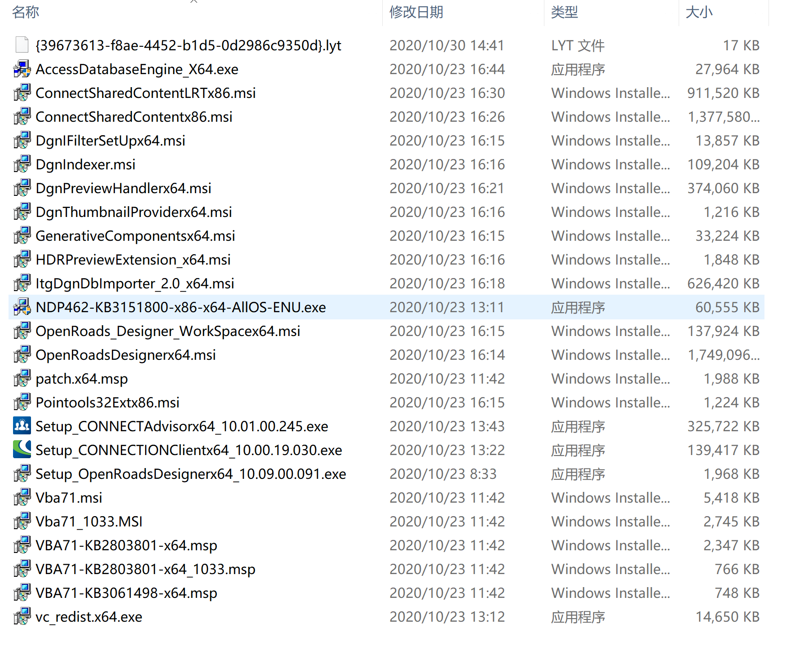This screenshot has height=672, width=804.
Task: Click the 2020/10/23 8:33 modified date
Action: 443,474
